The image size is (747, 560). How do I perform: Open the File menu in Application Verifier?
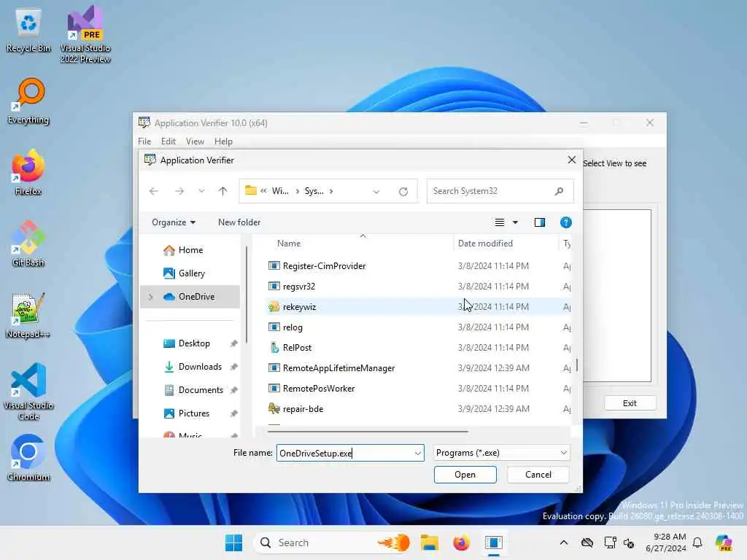pos(144,141)
